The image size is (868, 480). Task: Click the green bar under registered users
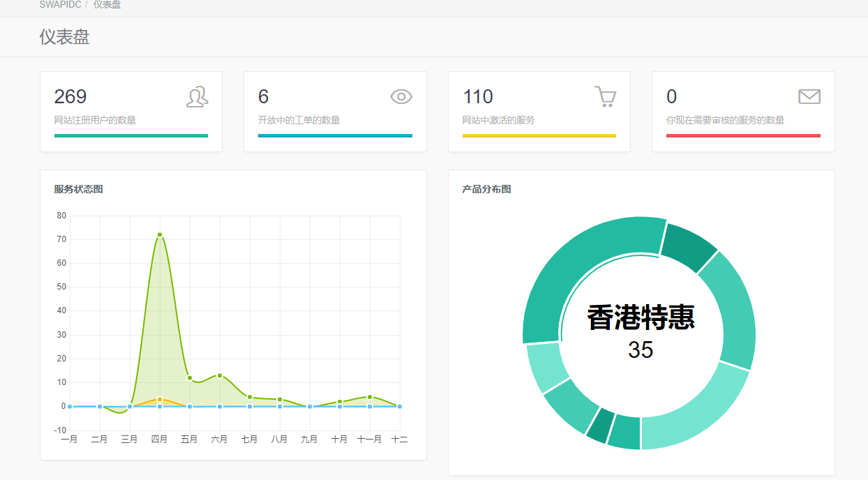pos(131,135)
